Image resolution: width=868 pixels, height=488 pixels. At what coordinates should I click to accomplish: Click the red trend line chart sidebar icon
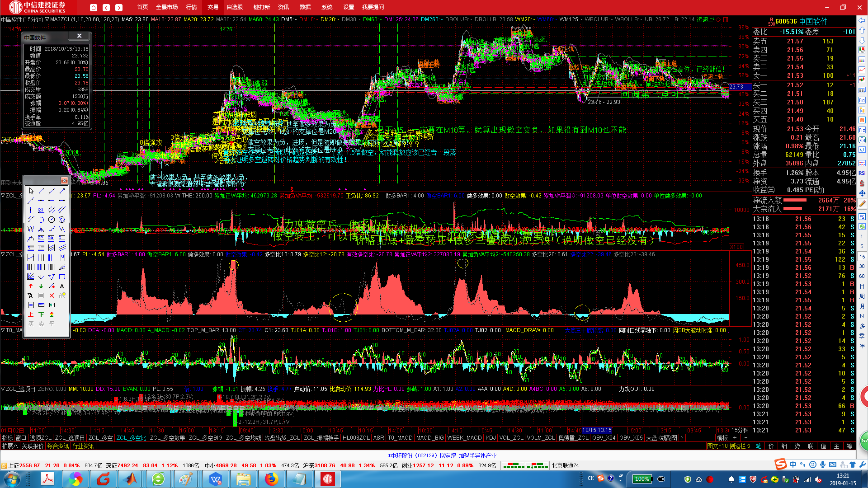click(862, 70)
